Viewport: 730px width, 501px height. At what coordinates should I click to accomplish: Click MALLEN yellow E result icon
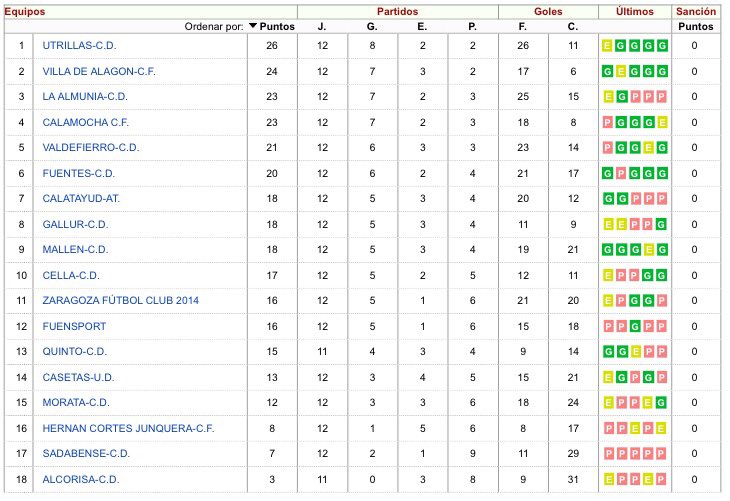(649, 250)
